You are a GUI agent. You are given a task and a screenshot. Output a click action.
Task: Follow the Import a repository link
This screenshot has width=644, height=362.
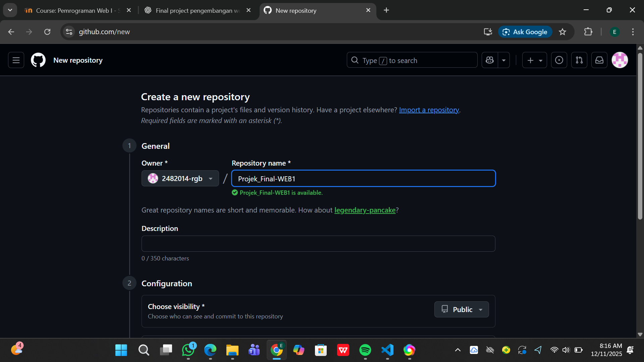429,110
